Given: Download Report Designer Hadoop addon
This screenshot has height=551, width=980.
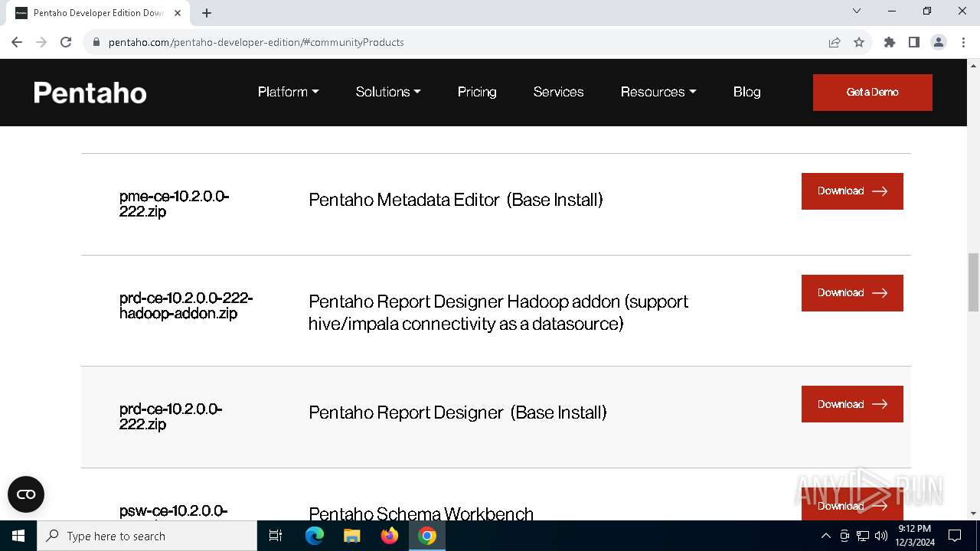Looking at the screenshot, I should (852, 293).
